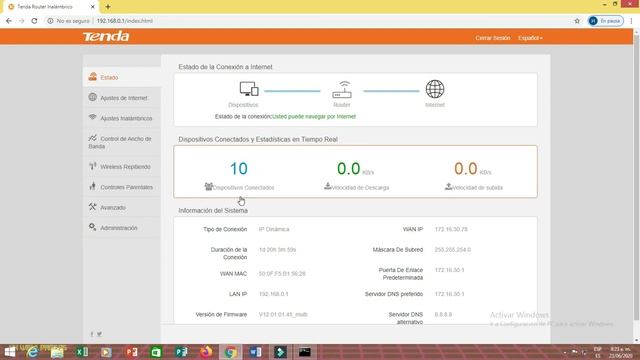Click the antenna icon for Wireless Repitiendo

pos(93,166)
